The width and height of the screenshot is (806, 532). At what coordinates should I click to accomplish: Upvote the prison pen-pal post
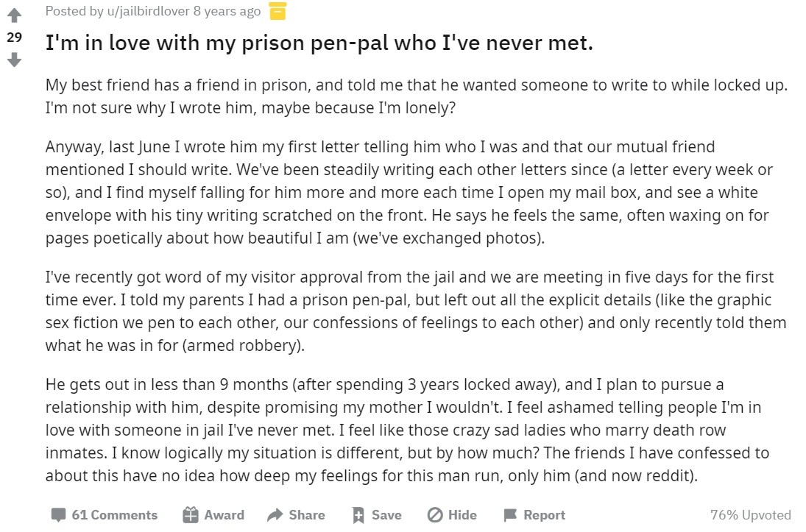click(x=15, y=15)
